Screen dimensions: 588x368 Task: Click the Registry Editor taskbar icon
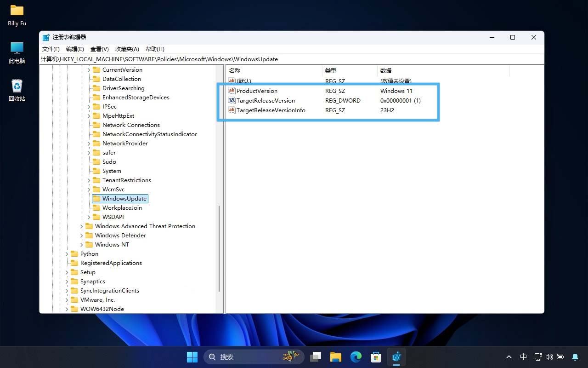[x=396, y=356]
